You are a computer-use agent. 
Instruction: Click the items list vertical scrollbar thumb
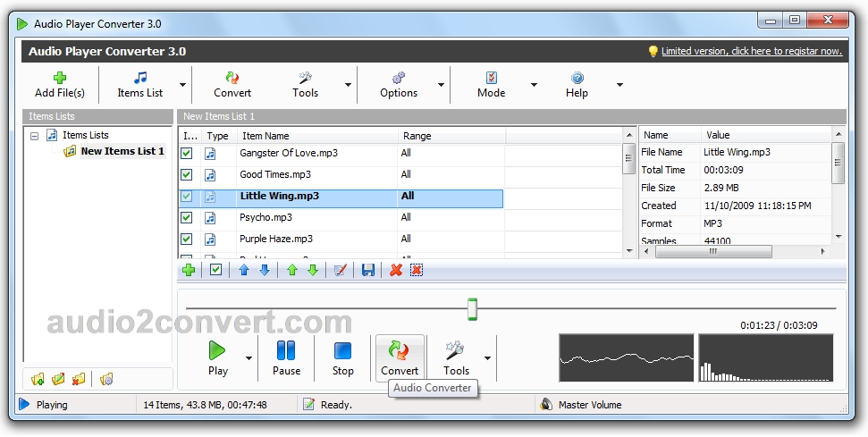click(x=628, y=158)
